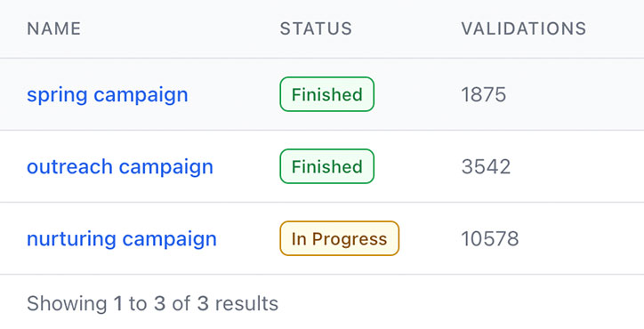Open the outreach campaign link
644x329 pixels.
coord(120,167)
